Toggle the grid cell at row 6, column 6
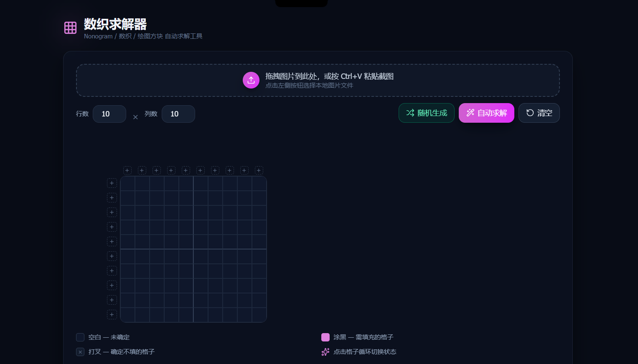Viewport: 638px width, 364px height. pyautogui.click(x=201, y=257)
